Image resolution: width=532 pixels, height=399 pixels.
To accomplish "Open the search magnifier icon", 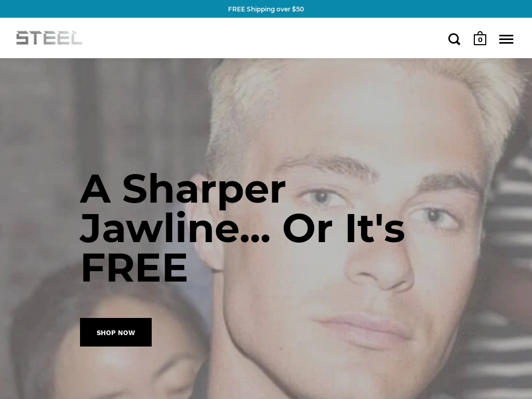I will (454, 39).
